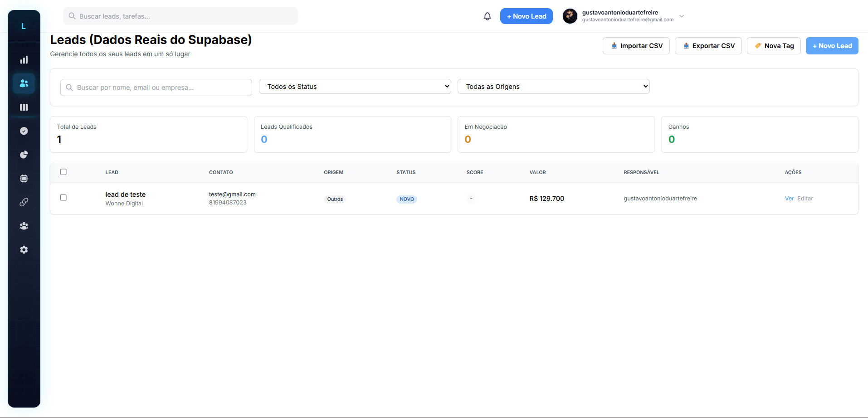Viewport: 868px width, 418px height.
Task: Tick the select-all checkbox in table header
Action: (63, 172)
